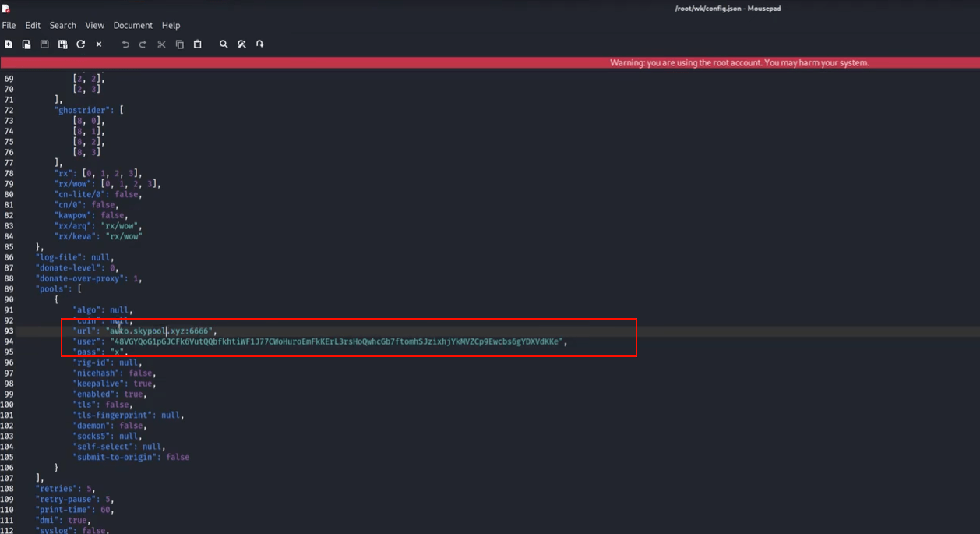
Task: Open the Search menu
Action: [63, 25]
